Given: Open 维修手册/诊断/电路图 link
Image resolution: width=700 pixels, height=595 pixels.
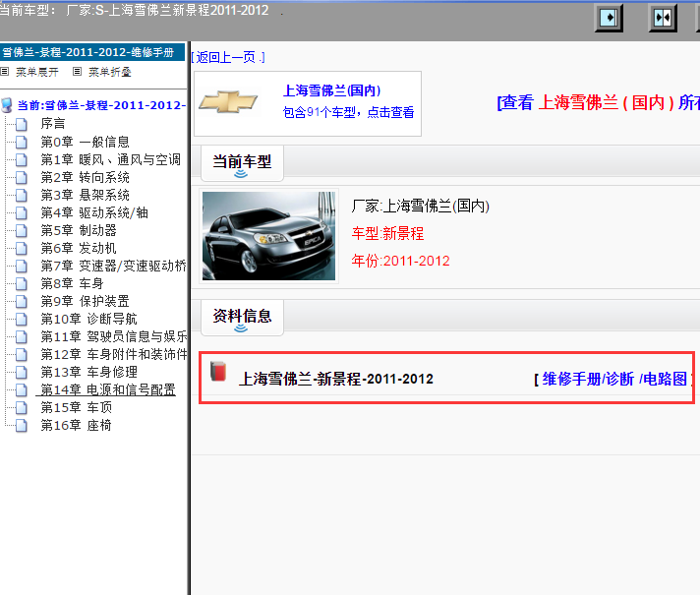Looking at the screenshot, I should tap(613, 379).
